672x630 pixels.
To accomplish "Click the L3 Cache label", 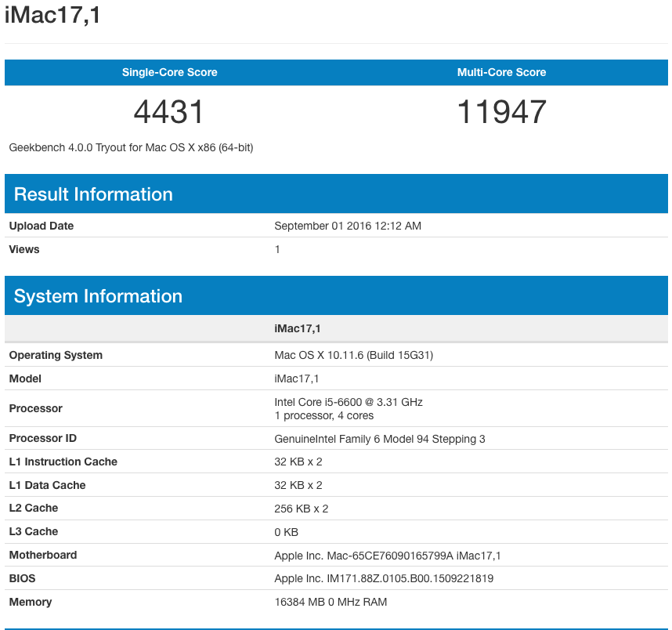I will point(34,531).
